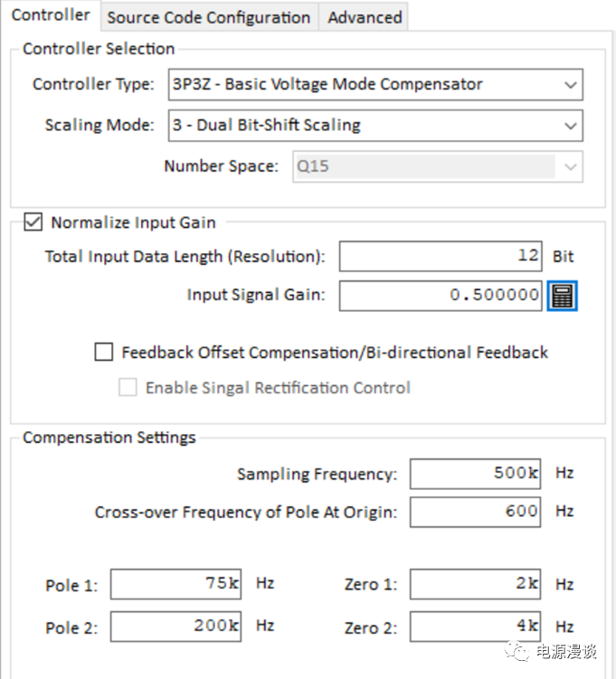
Task: Open the Advanced tab
Action: coord(365,17)
